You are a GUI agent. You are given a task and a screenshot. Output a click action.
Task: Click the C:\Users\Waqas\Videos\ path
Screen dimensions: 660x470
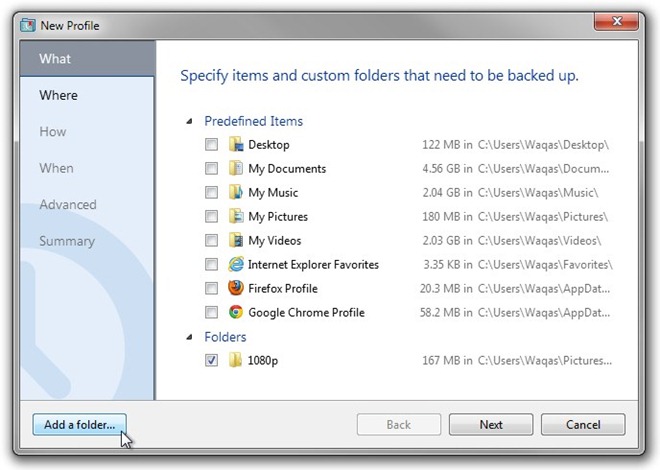click(539, 241)
